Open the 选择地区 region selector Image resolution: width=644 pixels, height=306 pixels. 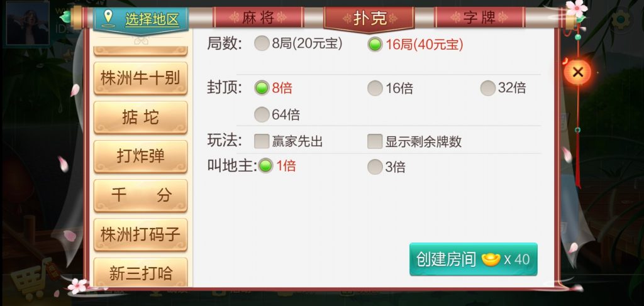click(141, 19)
